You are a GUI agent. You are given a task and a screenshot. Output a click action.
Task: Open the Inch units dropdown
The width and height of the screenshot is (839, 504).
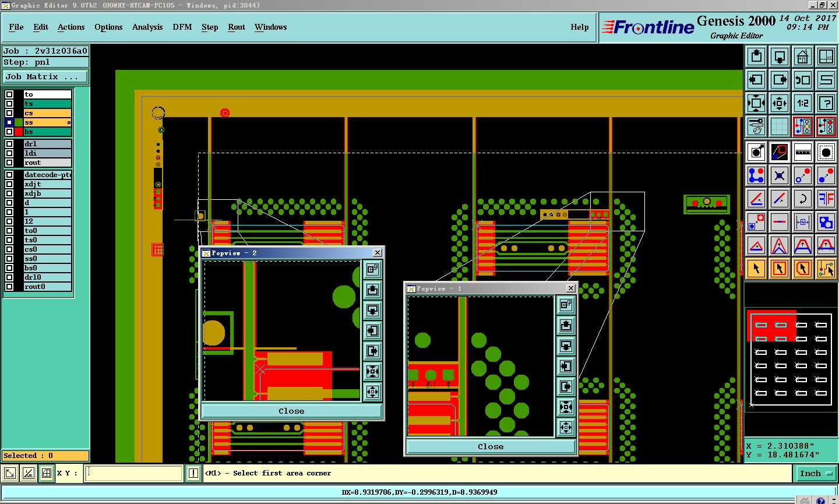coord(816,474)
